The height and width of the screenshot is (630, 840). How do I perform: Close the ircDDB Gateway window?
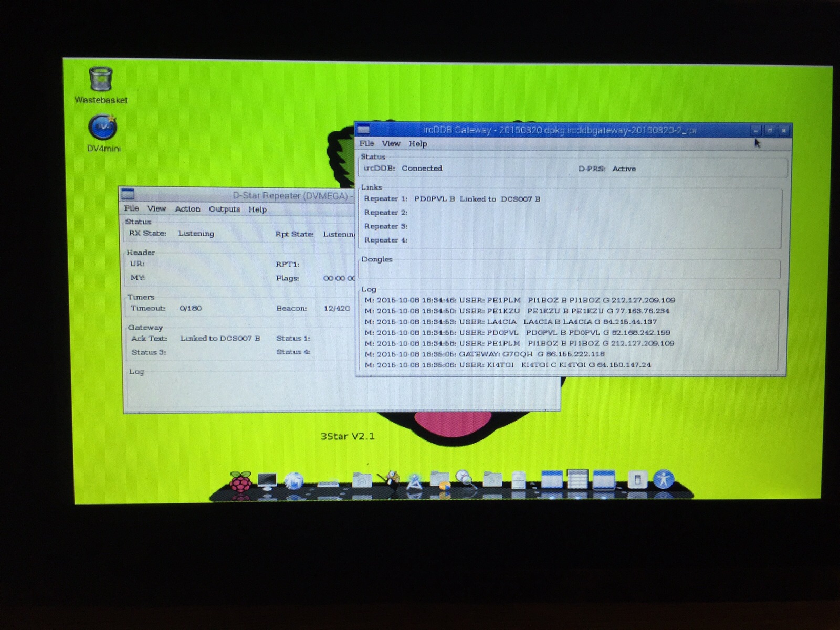coord(784,130)
